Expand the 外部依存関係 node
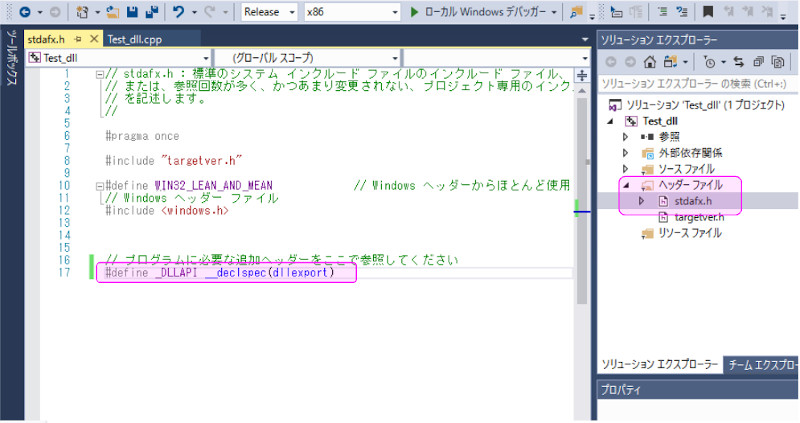The image size is (800, 423). click(626, 153)
